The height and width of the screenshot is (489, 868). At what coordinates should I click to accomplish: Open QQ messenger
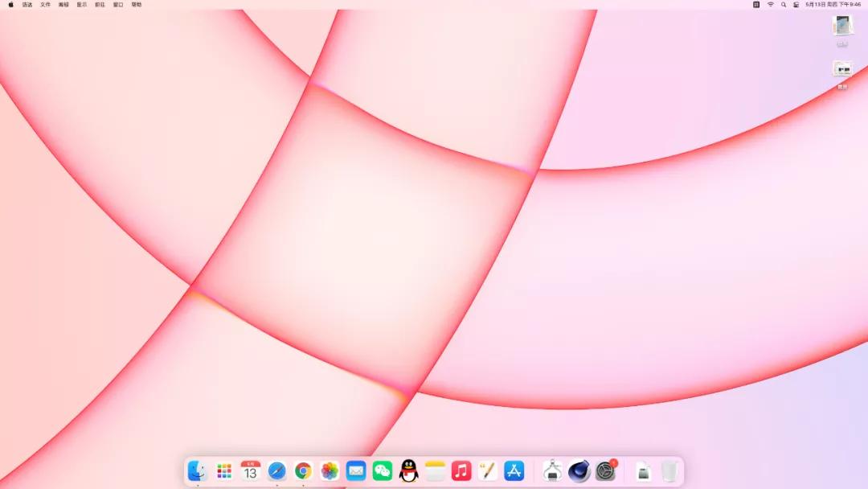point(409,471)
